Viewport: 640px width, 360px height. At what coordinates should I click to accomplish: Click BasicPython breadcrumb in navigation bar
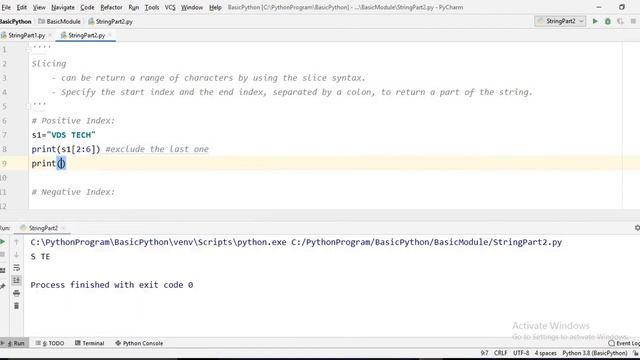(16, 22)
